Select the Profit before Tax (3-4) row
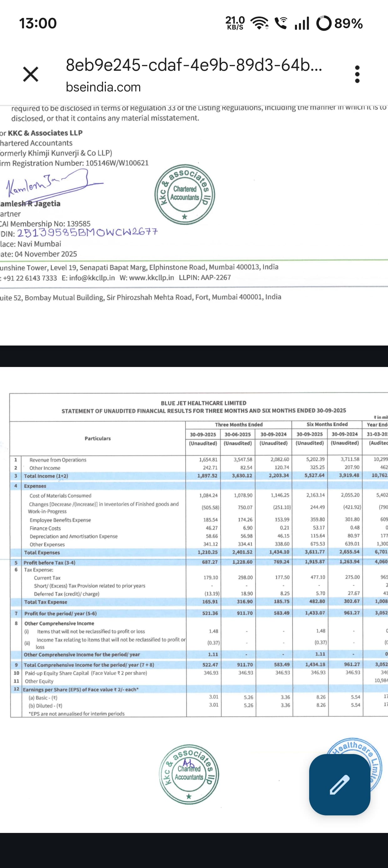388x868 pixels. pyautogui.click(x=49, y=562)
